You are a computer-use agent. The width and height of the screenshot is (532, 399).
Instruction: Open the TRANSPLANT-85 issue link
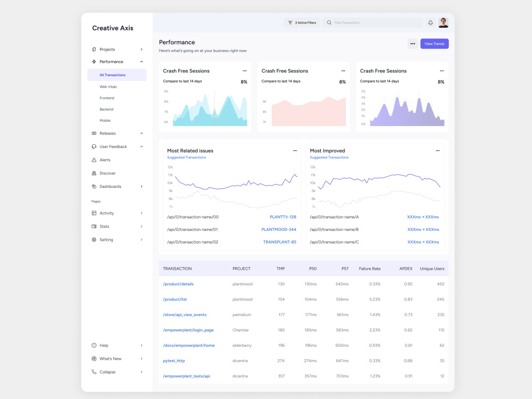(x=280, y=242)
